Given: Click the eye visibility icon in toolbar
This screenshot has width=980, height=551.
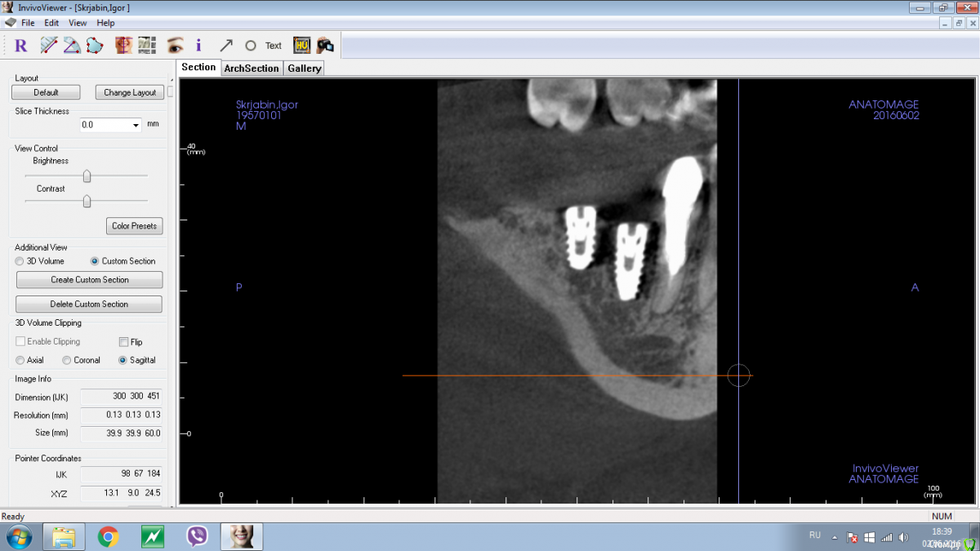Looking at the screenshot, I should click(x=174, y=46).
